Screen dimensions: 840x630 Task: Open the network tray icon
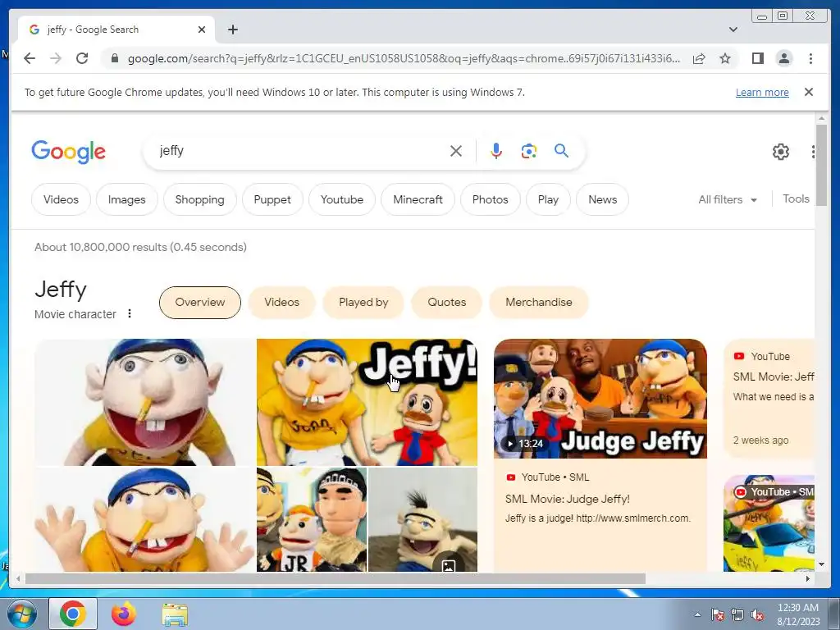tap(737, 614)
